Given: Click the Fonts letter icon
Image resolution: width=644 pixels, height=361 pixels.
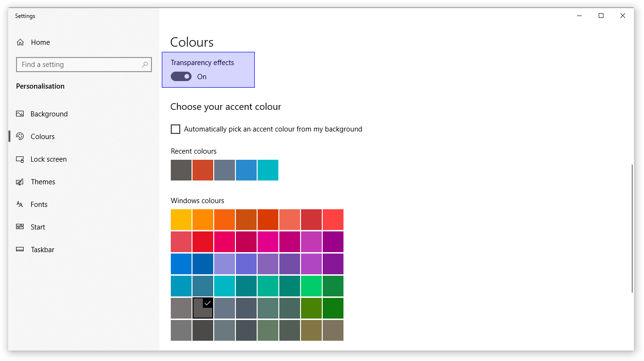Looking at the screenshot, I should (20, 205).
